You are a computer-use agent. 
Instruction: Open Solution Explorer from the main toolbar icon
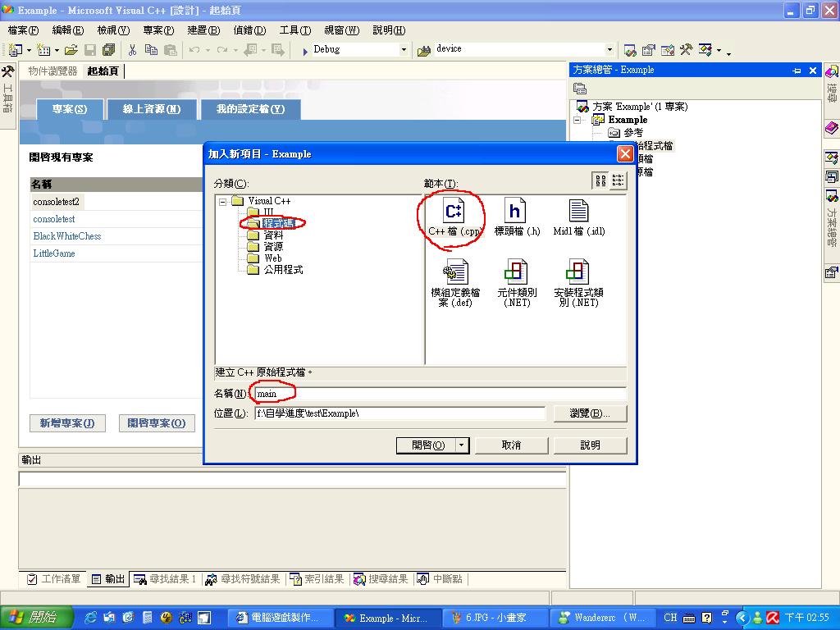click(630, 50)
